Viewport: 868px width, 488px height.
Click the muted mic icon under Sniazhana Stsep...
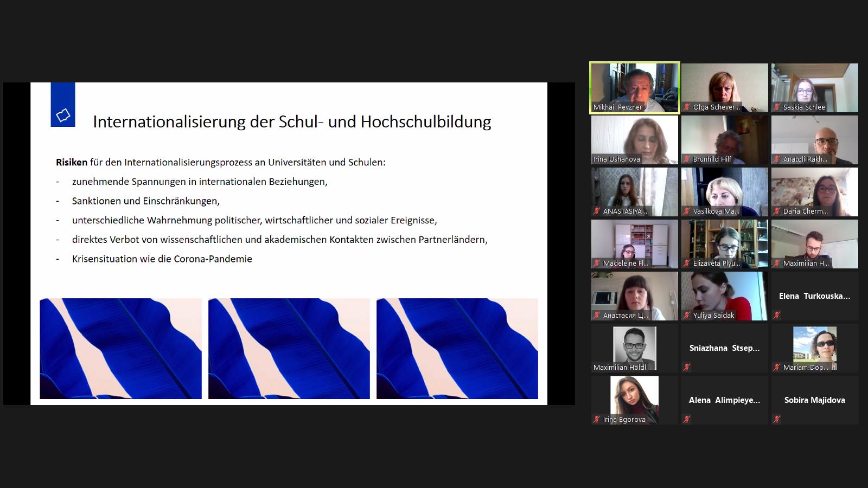tap(687, 367)
